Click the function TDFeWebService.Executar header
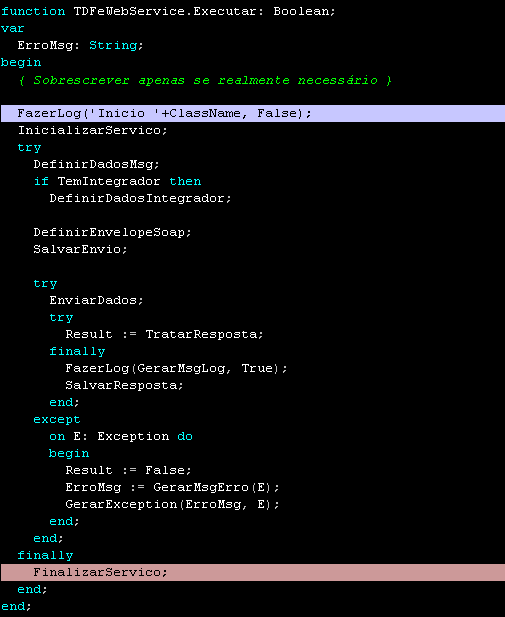 point(168,11)
